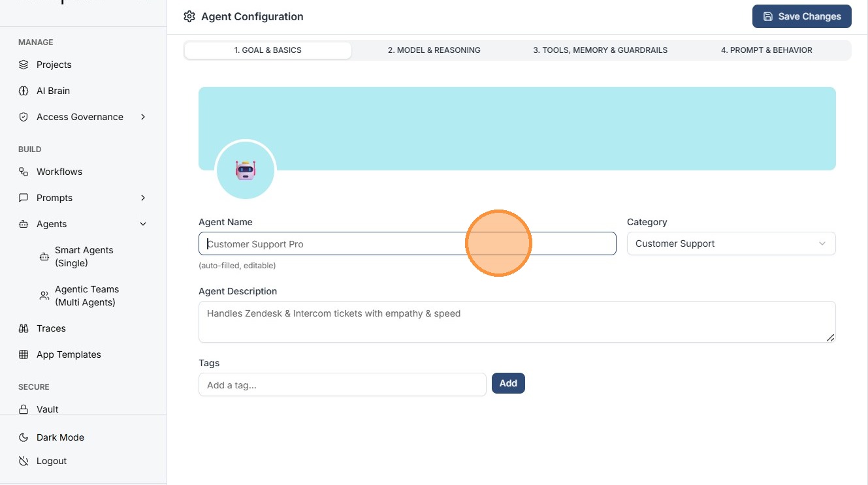The image size is (868, 485).
Task: Click the Workflows icon in sidebar
Action: [24, 172]
